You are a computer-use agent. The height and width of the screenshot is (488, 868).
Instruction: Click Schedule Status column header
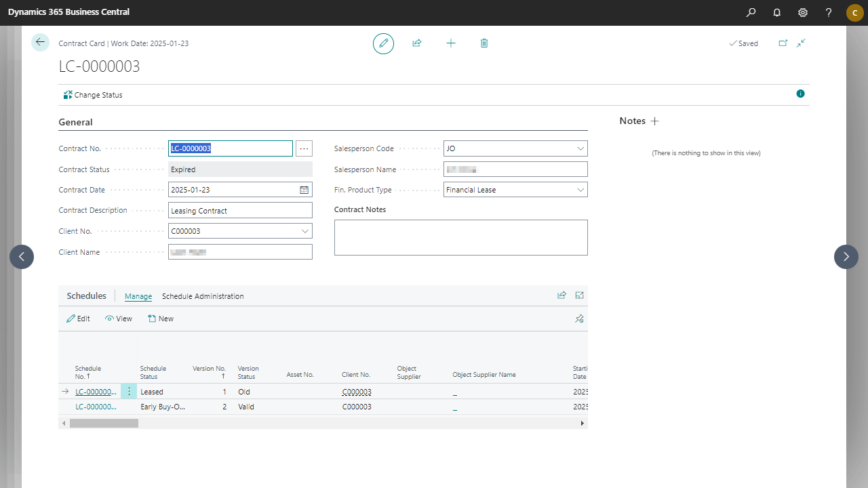tap(153, 372)
